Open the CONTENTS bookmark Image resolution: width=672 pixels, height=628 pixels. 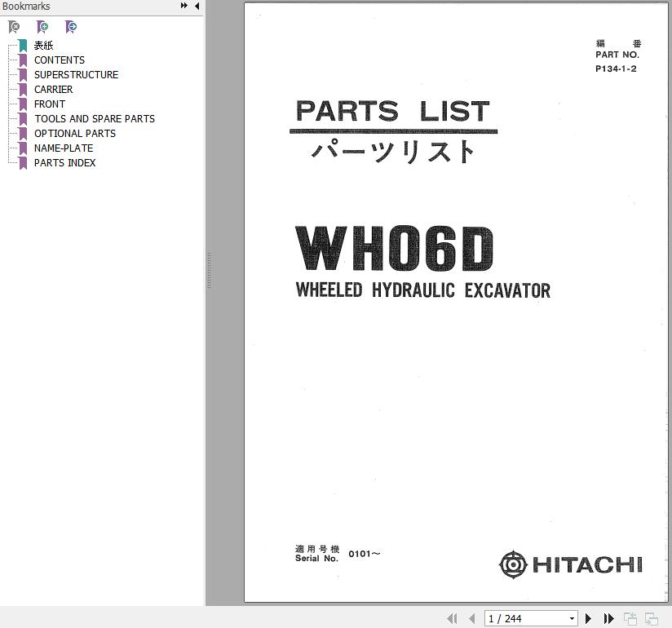click(x=60, y=60)
